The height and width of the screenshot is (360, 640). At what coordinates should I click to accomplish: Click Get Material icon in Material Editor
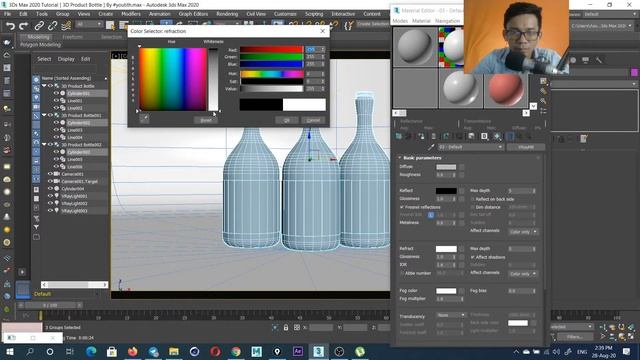click(399, 136)
